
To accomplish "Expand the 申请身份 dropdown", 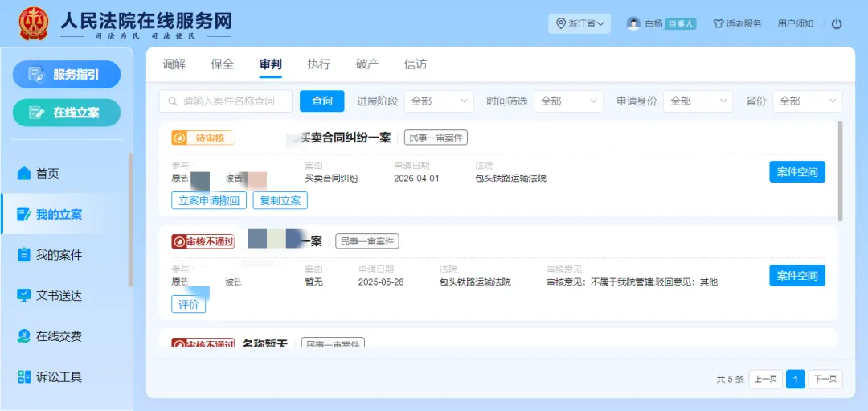I will tap(698, 101).
